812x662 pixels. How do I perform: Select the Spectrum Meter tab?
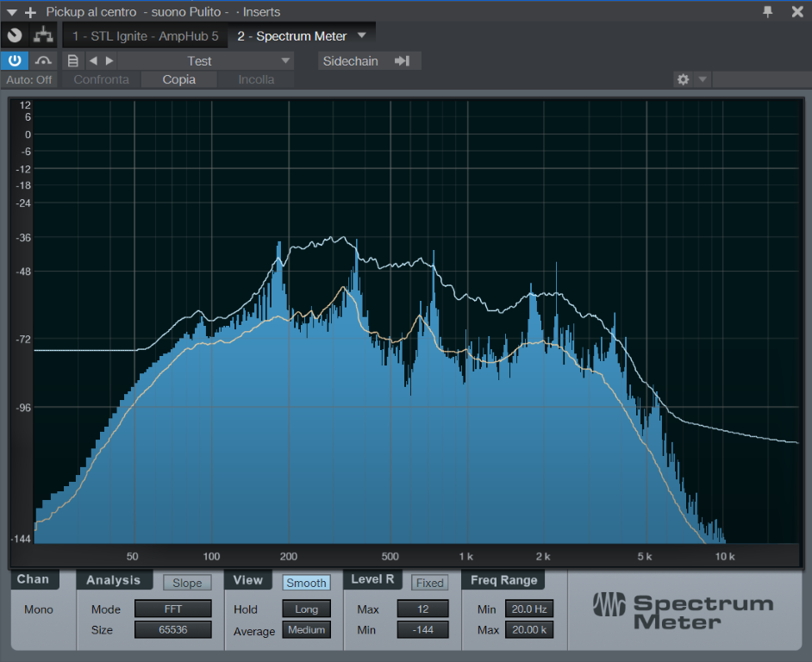291,36
